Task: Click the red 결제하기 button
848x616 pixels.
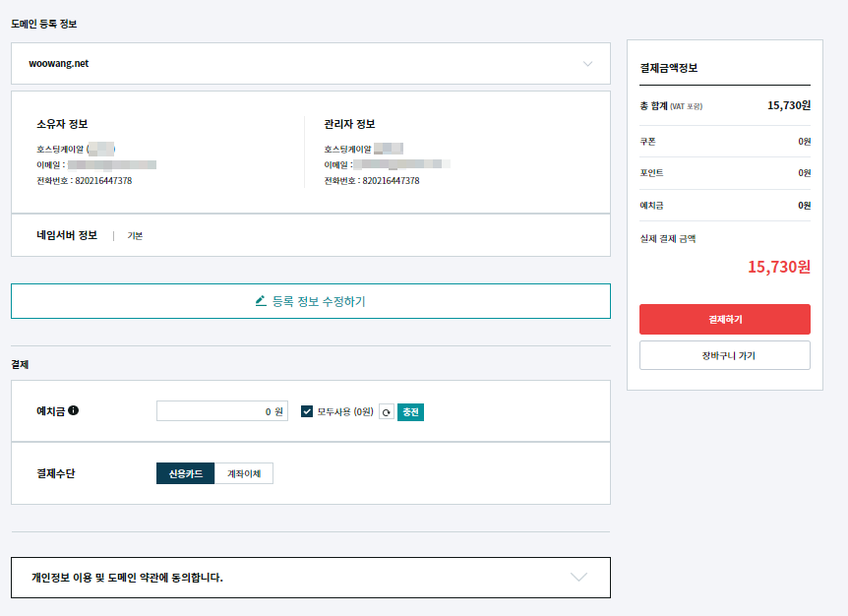Action: click(724, 320)
